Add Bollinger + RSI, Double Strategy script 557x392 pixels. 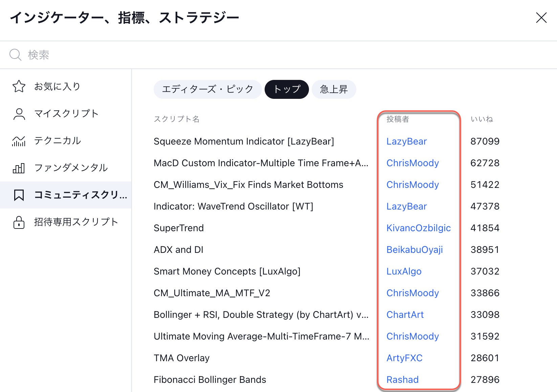[x=261, y=315]
